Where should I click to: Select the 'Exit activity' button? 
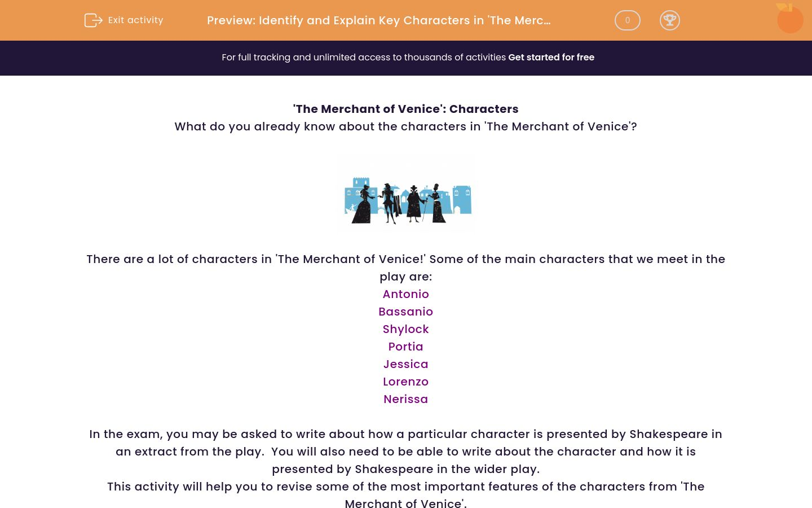(123, 20)
